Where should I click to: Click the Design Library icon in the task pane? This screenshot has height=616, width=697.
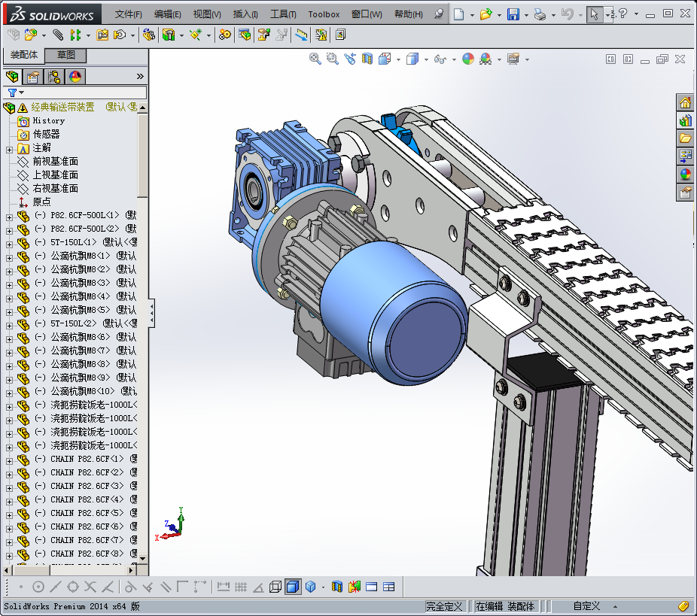pyautogui.click(x=685, y=120)
